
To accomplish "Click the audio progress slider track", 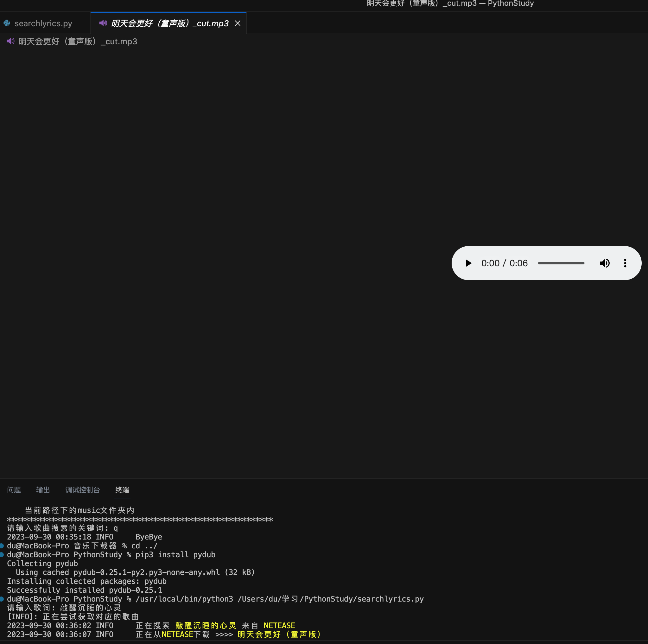I will coord(561,263).
